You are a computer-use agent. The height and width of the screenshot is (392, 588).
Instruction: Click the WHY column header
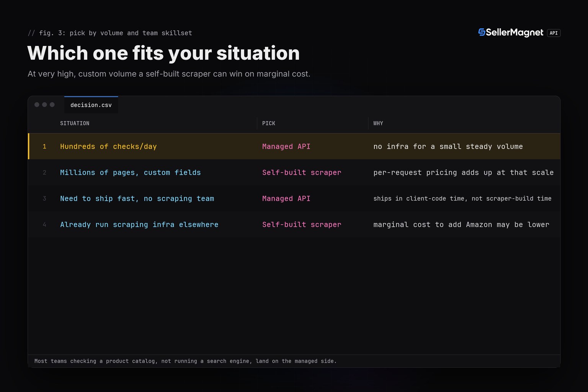tap(378, 123)
